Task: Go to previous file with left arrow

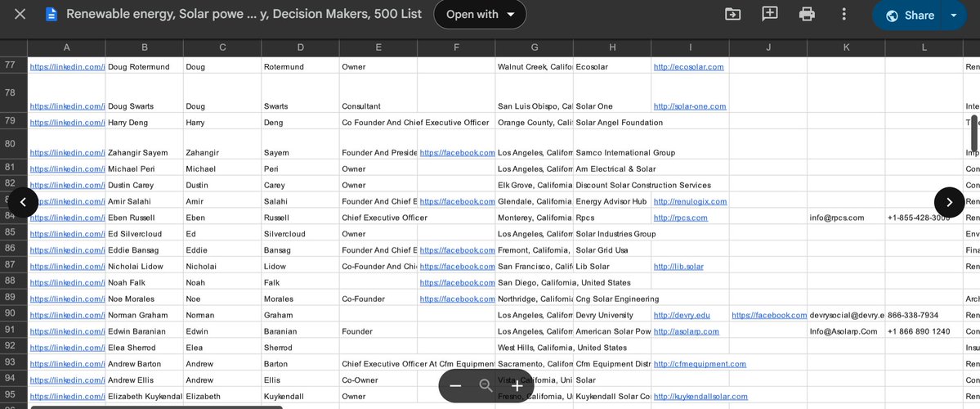Action: [23, 202]
